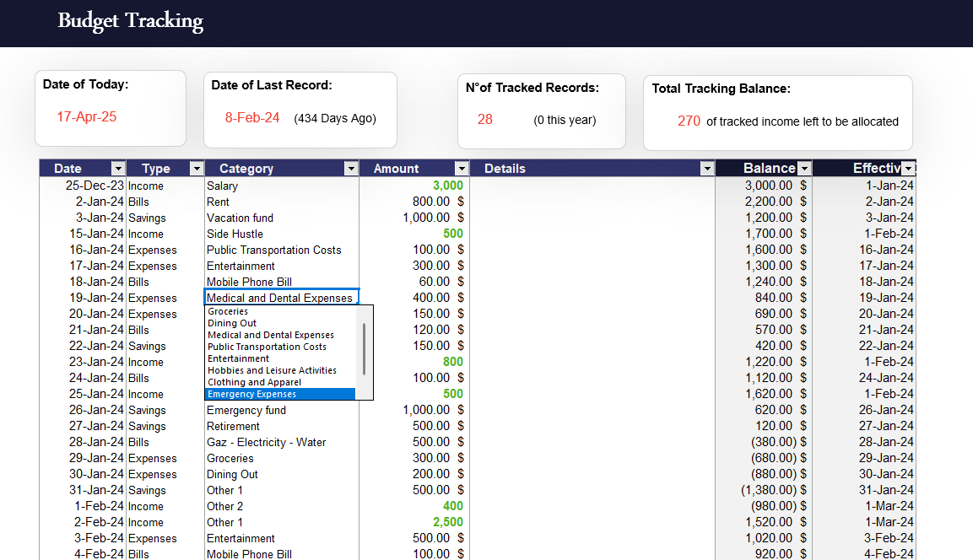Pick Clothing and Apparel from the list
Image resolution: width=973 pixels, height=560 pixels.
coord(254,382)
